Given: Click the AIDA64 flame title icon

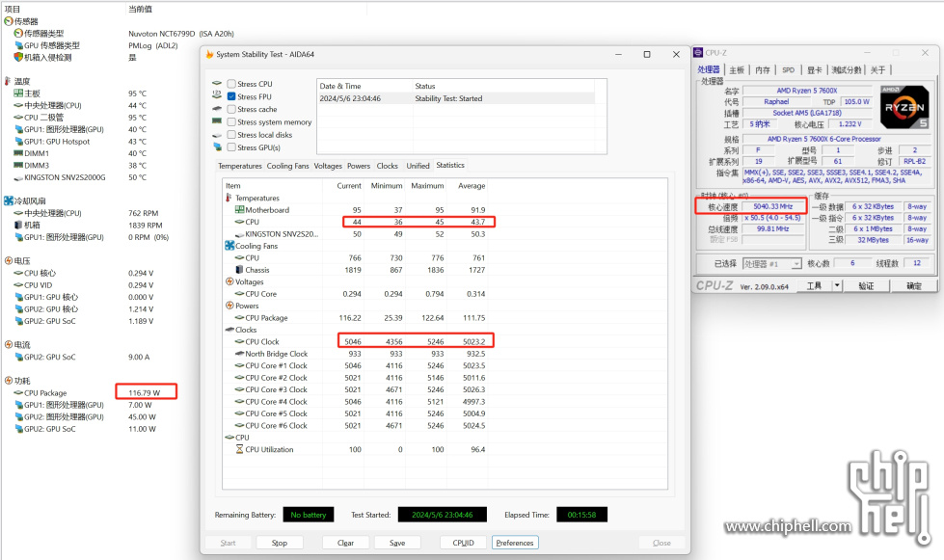Looking at the screenshot, I should 209,54.
